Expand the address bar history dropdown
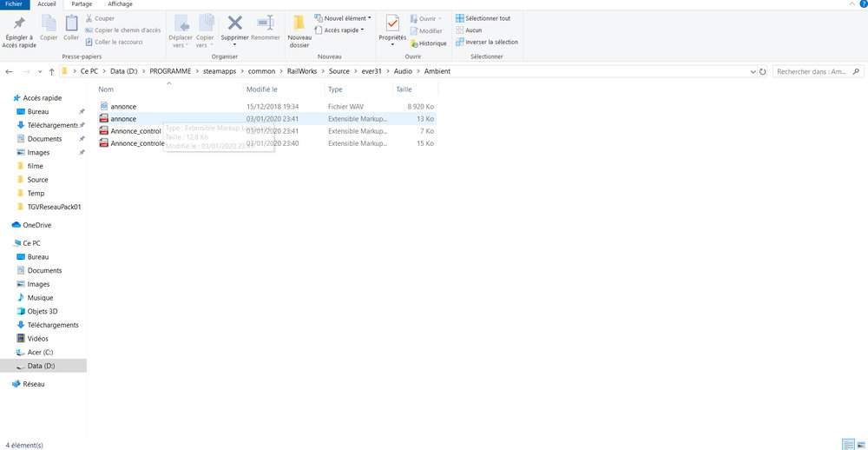This screenshot has height=450, width=868. pos(753,72)
